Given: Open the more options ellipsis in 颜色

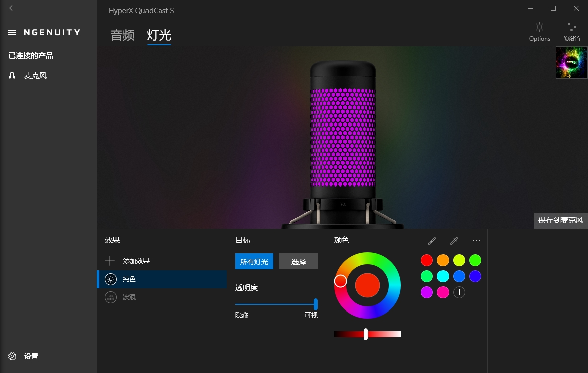Looking at the screenshot, I should pyautogui.click(x=476, y=241).
